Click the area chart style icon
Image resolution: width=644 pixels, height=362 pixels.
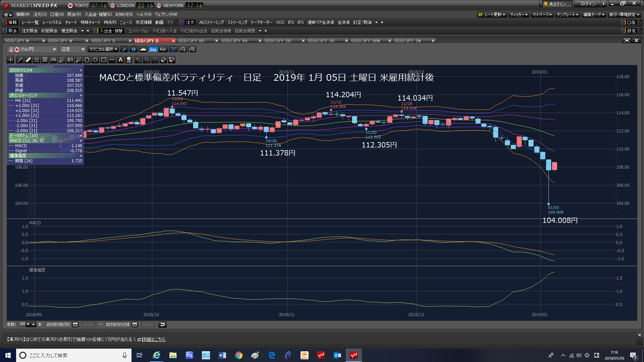[x=143, y=49]
